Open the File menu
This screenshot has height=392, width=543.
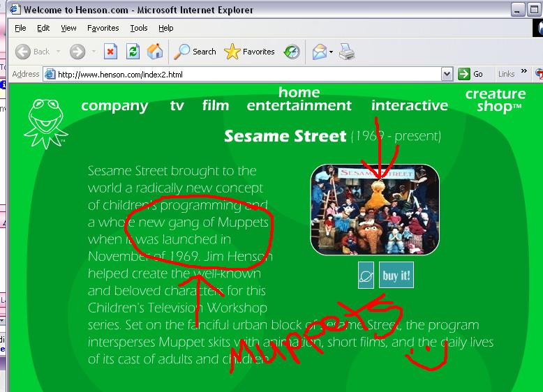(20, 28)
